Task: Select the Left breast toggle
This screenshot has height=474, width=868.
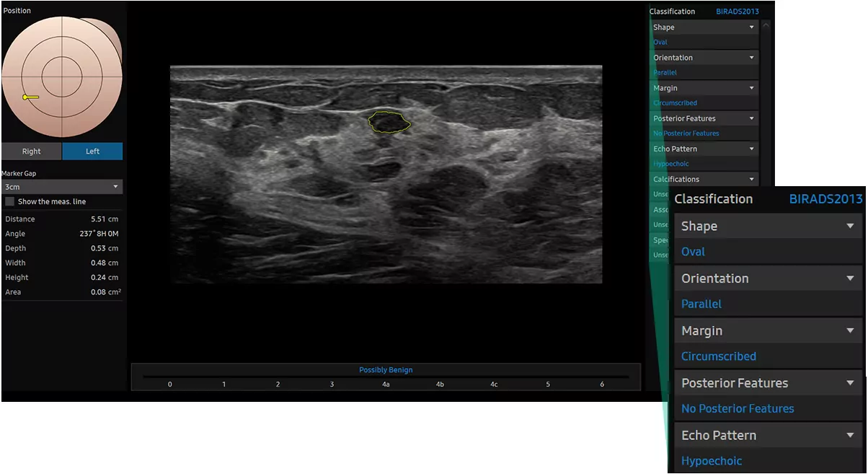Action: click(x=92, y=152)
